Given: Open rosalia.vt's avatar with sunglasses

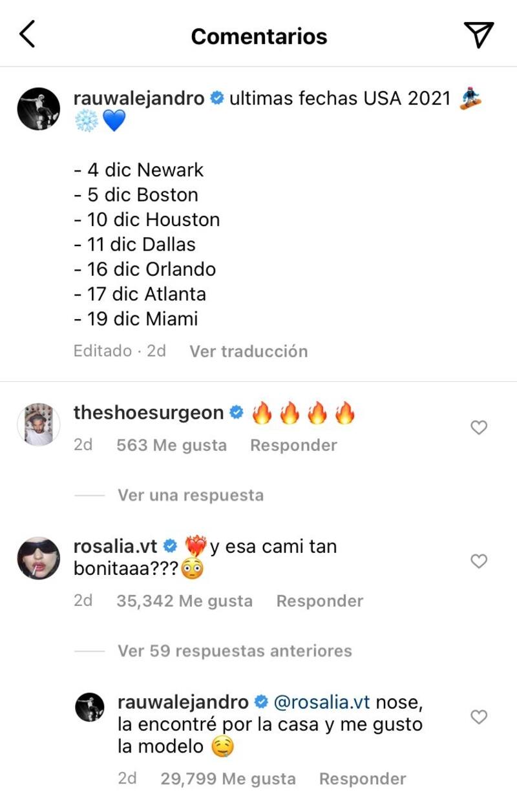Looking at the screenshot, I should [x=38, y=558].
